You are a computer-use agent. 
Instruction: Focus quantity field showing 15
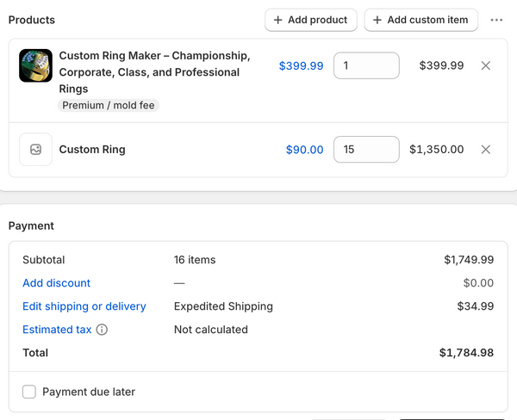point(366,150)
